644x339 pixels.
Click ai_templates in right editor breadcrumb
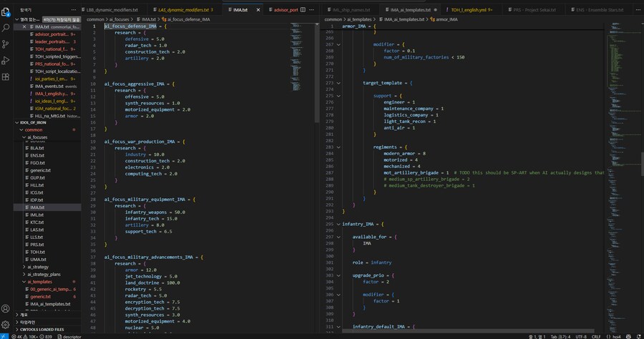(359, 19)
